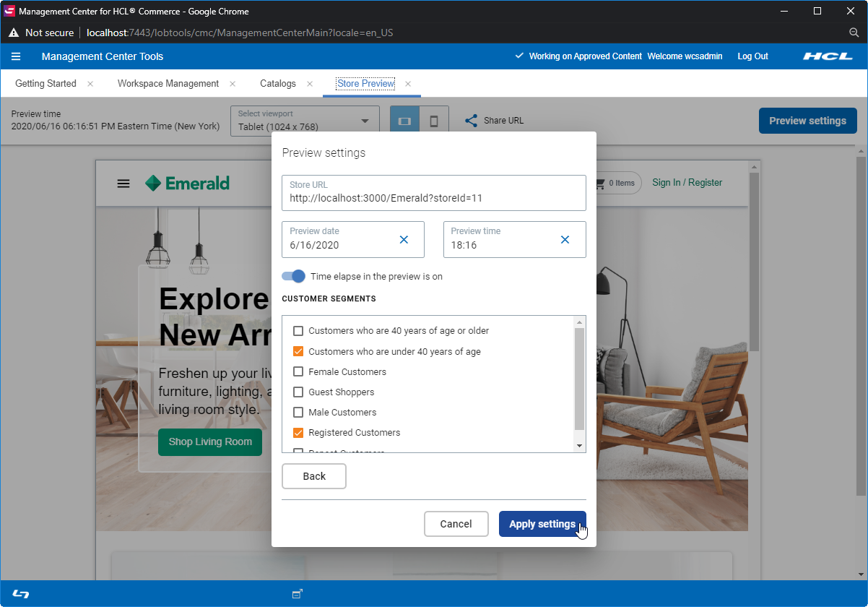Click the segments list scroll down arrow
868x607 pixels.
pos(579,446)
